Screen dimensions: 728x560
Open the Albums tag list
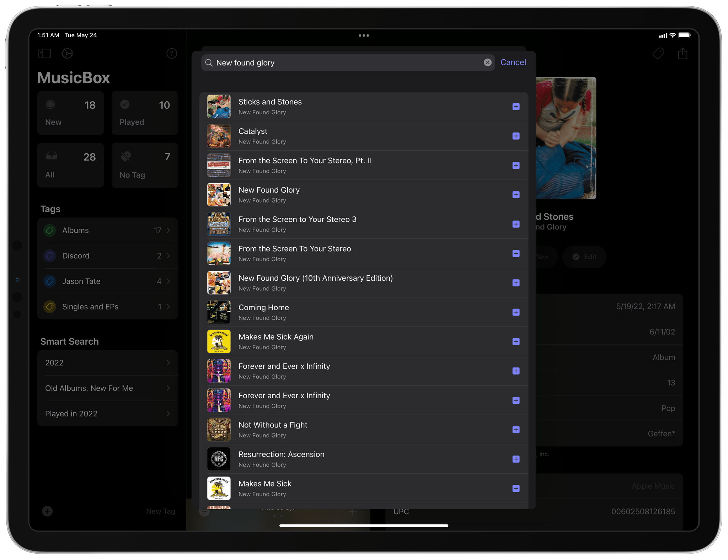[107, 230]
